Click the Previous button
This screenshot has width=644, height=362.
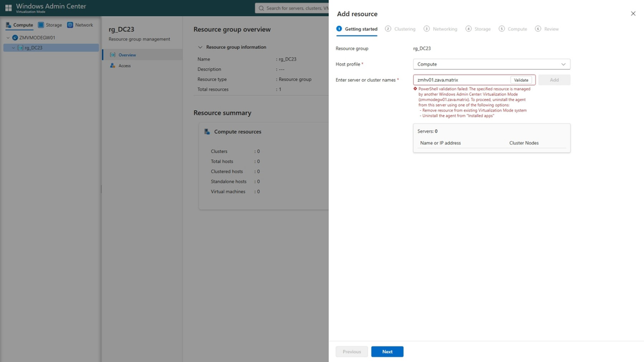[351, 352]
